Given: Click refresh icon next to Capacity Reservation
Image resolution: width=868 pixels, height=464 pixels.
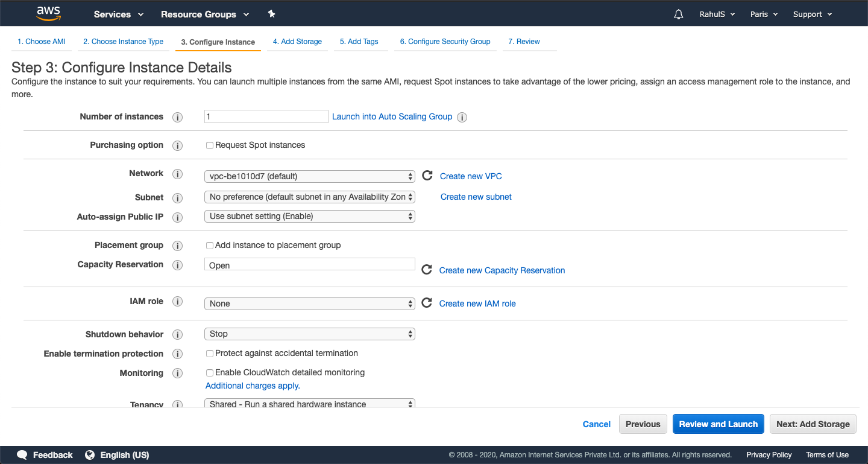Looking at the screenshot, I should tap(427, 270).
